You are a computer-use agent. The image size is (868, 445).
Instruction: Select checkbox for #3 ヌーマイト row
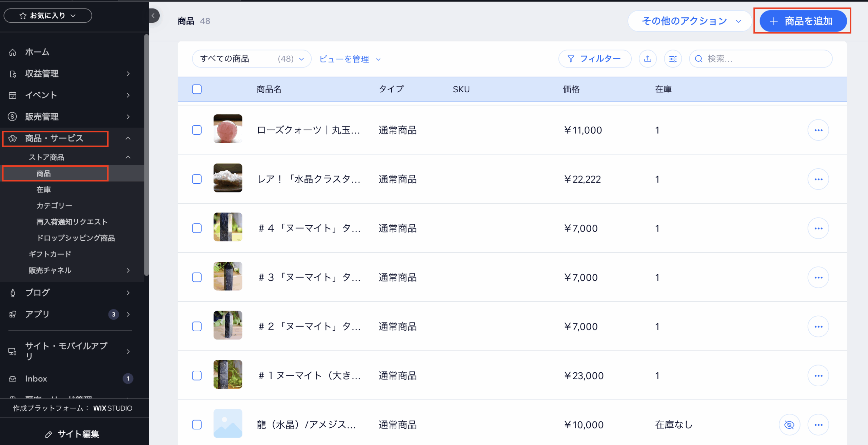coord(197,277)
